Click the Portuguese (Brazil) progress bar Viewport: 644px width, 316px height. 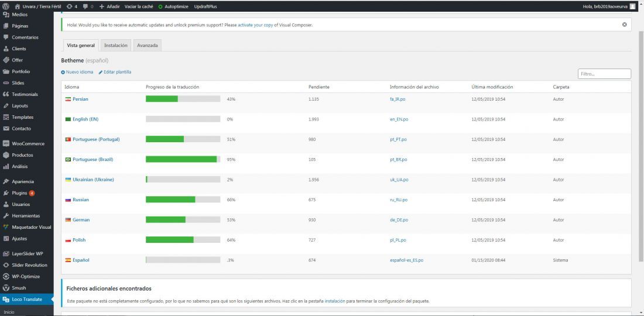(x=183, y=159)
